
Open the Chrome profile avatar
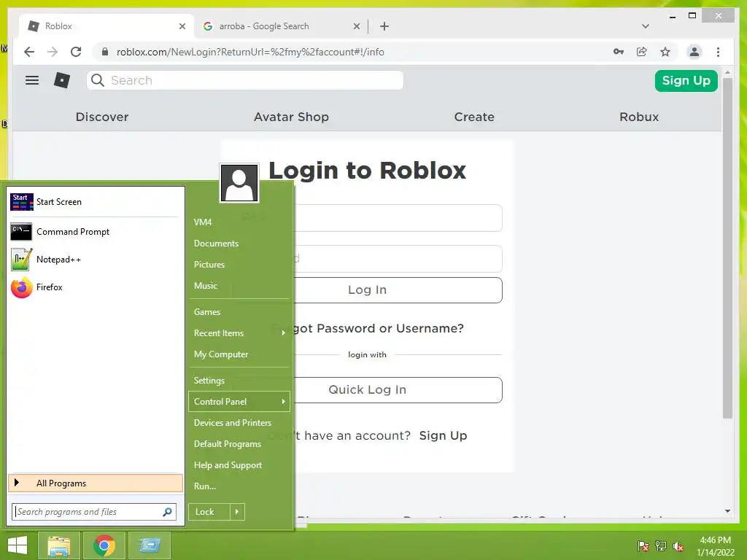point(694,52)
